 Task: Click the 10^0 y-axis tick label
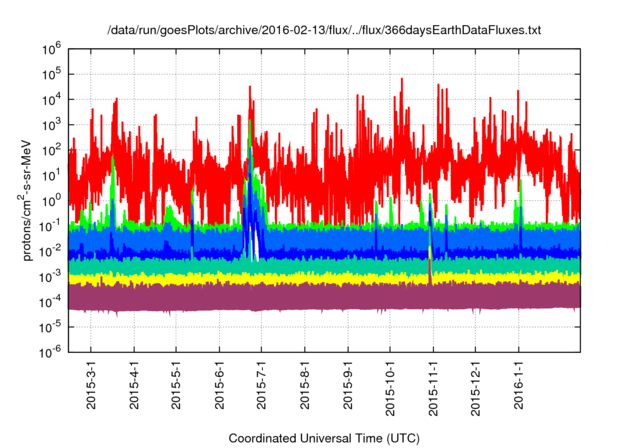[51, 201]
